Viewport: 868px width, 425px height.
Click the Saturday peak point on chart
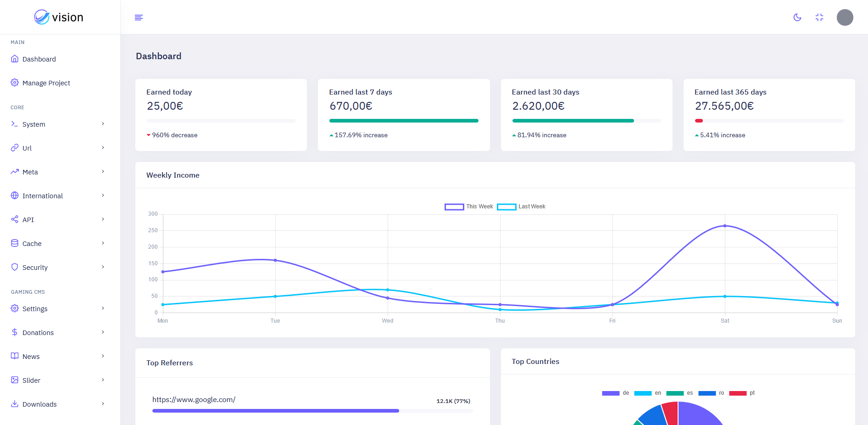725,226
